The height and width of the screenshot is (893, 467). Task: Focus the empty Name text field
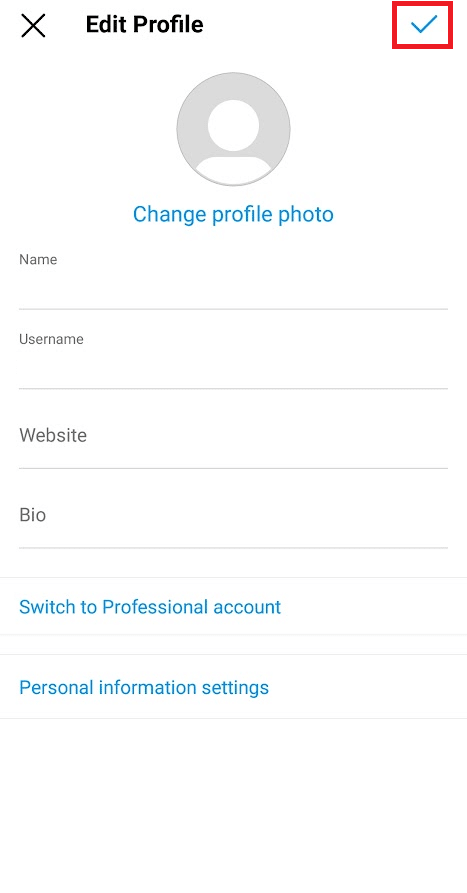[234, 289]
